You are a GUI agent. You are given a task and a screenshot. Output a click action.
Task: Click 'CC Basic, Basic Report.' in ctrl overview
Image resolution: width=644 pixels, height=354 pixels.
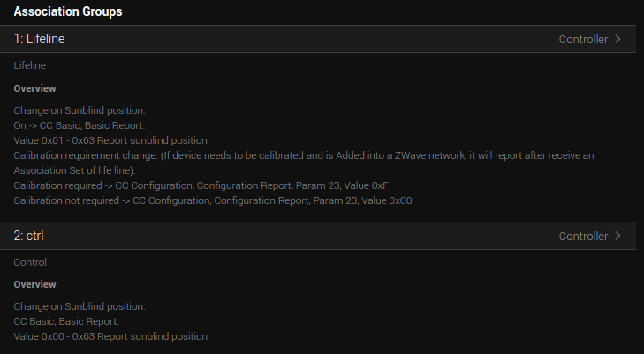[x=66, y=321]
